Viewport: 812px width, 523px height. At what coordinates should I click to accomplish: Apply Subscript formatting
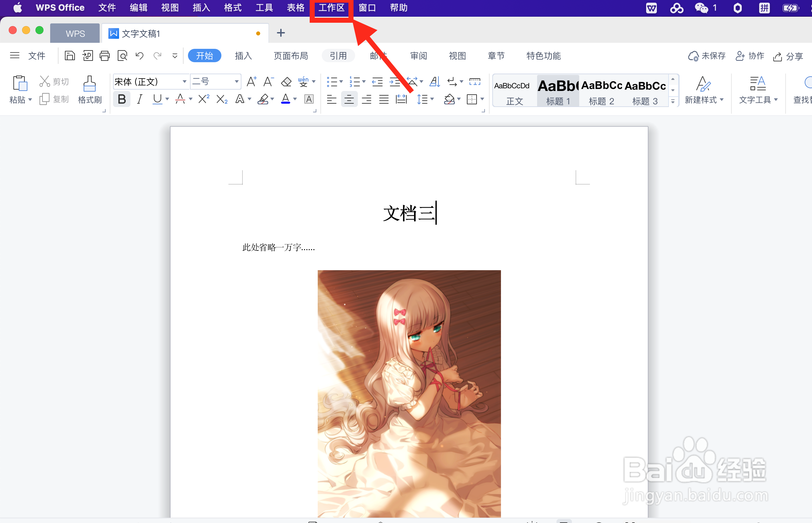(222, 99)
